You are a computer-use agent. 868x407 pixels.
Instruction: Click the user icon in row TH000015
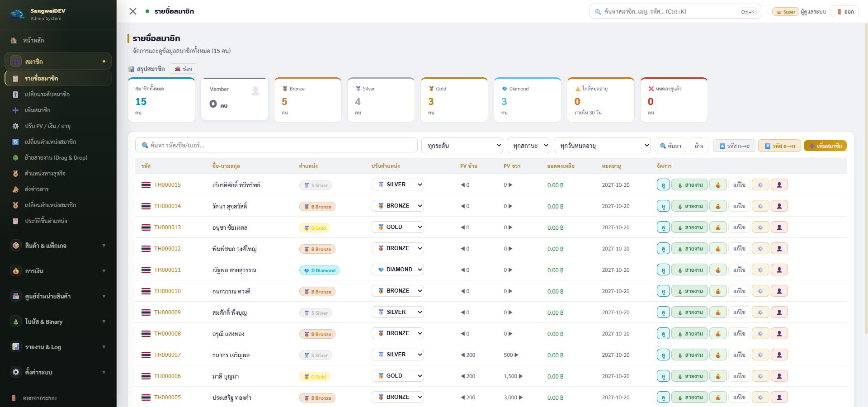click(x=779, y=185)
